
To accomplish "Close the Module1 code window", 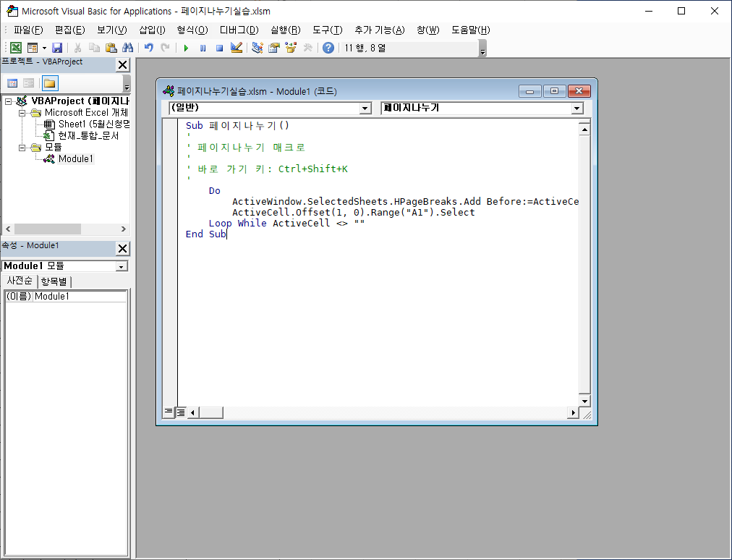I will tap(579, 91).
